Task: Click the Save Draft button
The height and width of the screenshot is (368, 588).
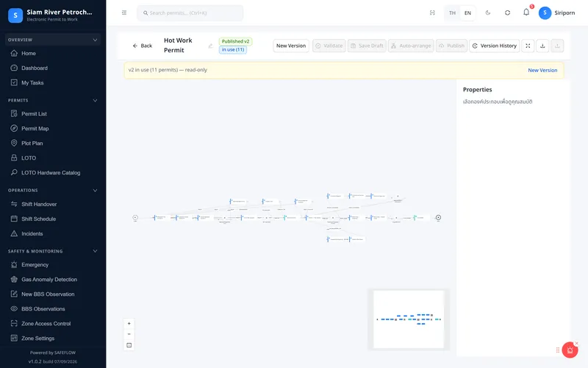Action: (x=367, y=46)
